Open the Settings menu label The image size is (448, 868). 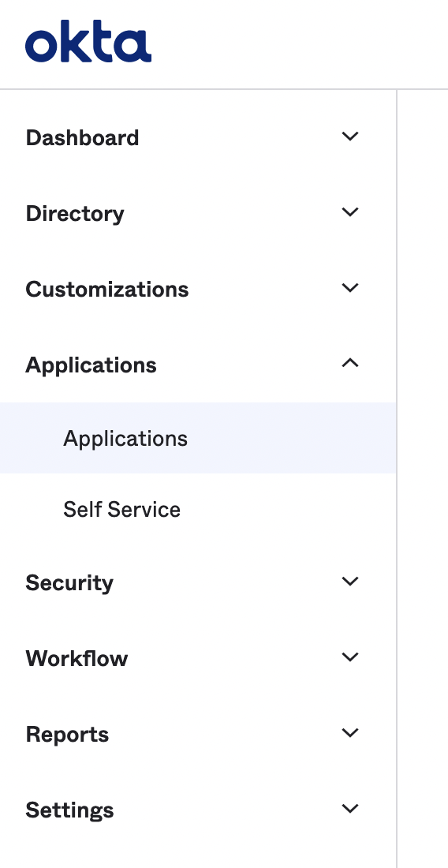click(x=69, y=810)
